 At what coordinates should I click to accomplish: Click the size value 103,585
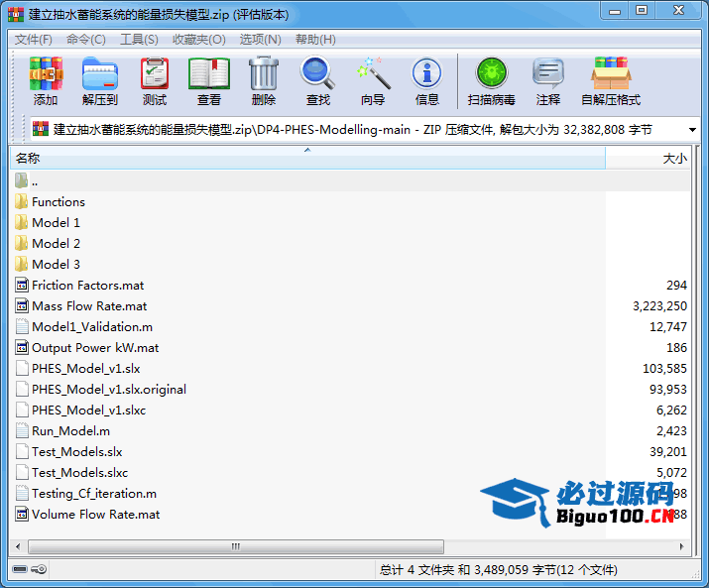[x=664, y=369]
